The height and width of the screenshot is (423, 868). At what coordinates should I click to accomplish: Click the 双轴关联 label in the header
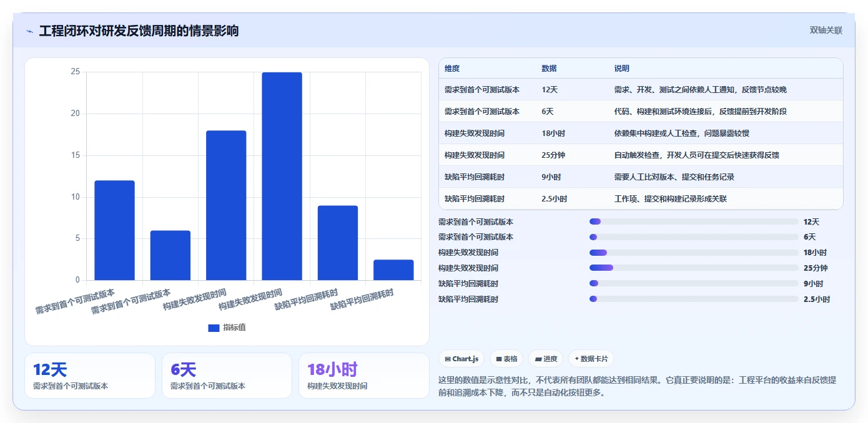[826, 30]
